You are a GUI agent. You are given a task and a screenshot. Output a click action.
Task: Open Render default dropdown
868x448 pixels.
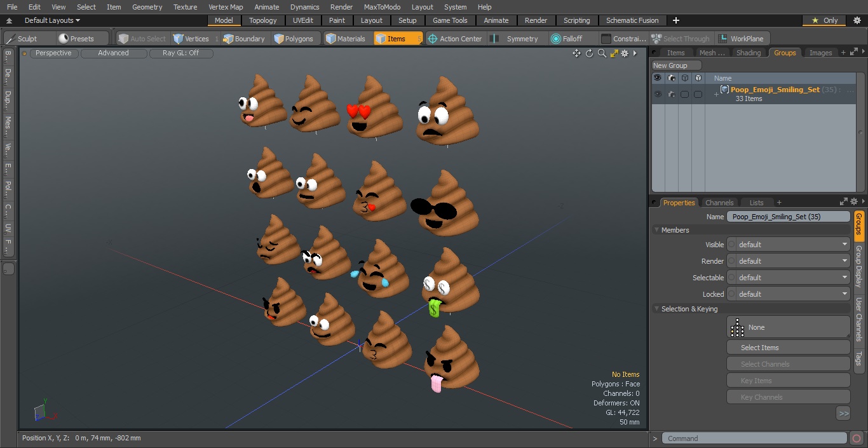tap(789, 261)
